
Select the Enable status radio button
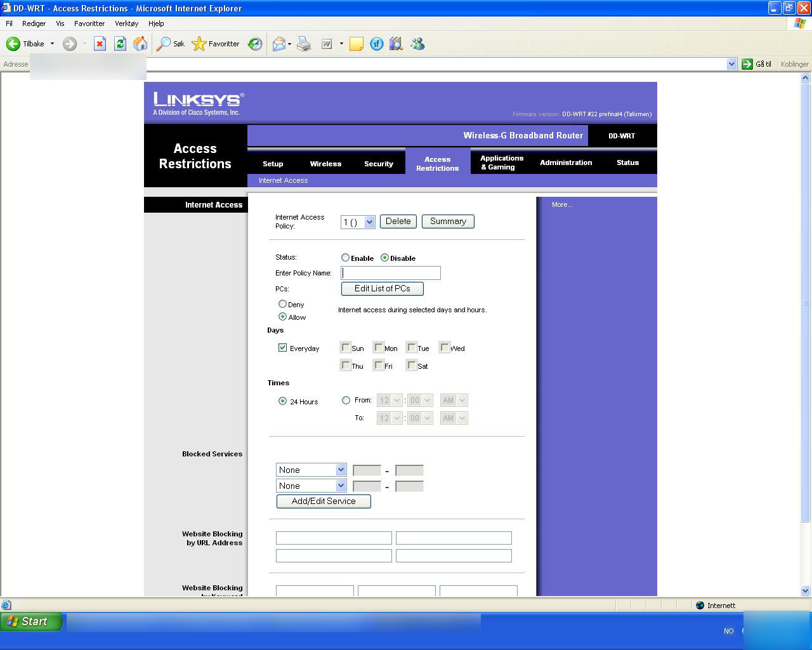pos(345,258)
